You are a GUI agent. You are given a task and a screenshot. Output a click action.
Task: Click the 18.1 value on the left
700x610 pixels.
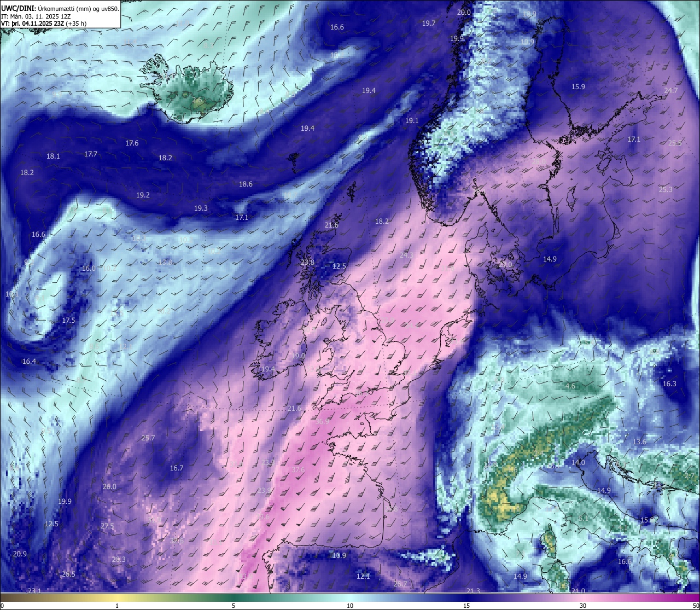[53, 156]
